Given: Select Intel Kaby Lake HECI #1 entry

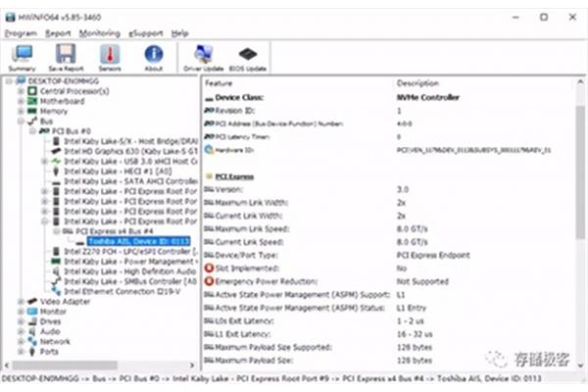Looking at the screenshot, I should (118, 171).
